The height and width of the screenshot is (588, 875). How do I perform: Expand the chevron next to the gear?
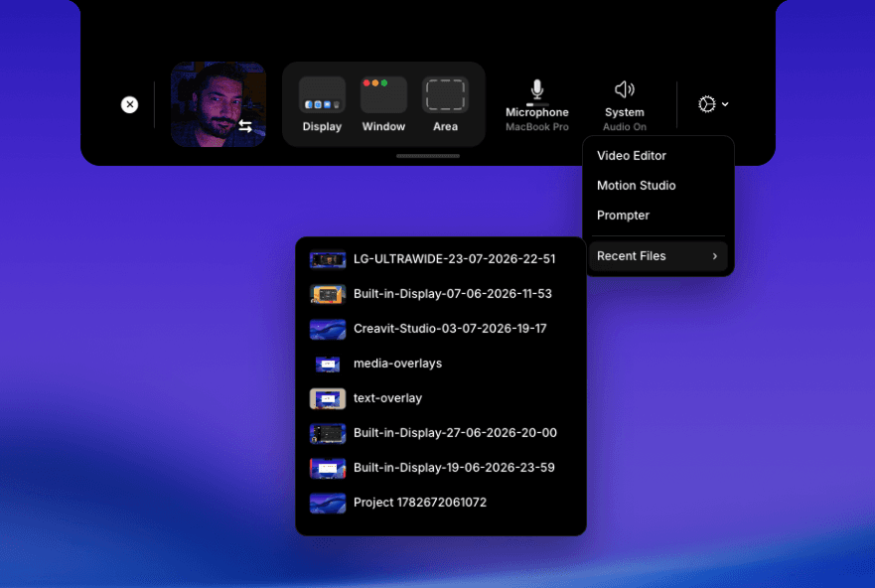point(725,104)
